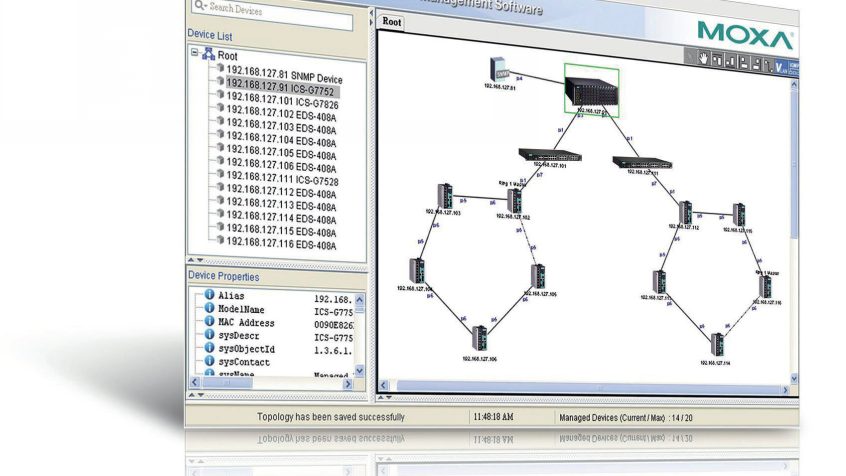This screenshot has width=846, height=476.
Task: Select Ring Master node 192.168.127.116 in topology
Action: [765, 287]
